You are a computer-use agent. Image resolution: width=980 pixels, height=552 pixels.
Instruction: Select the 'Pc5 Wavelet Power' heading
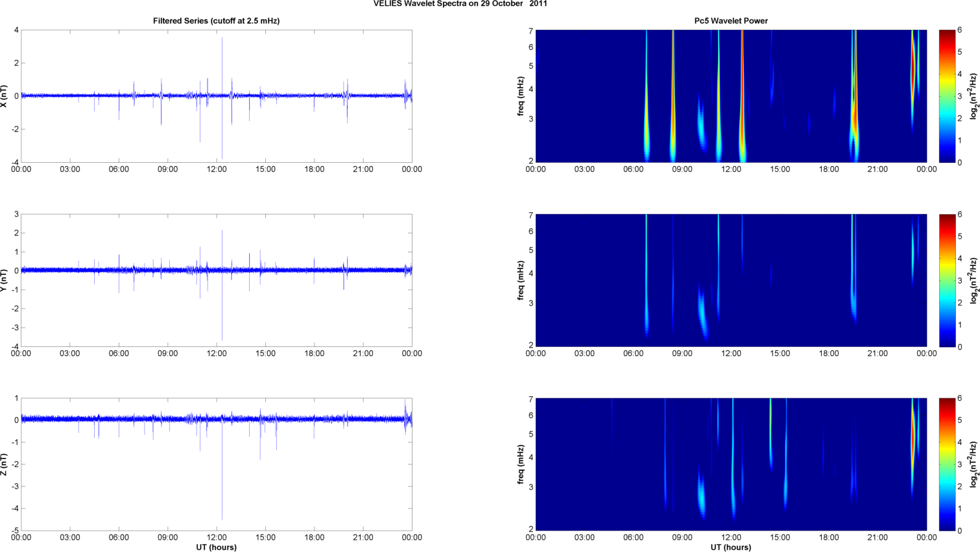point(731,21)
